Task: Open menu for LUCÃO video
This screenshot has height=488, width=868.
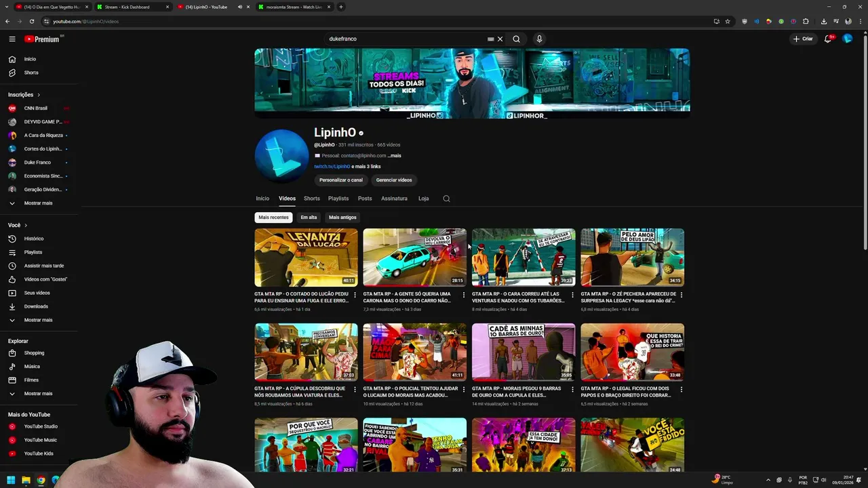Action: coord(355,295)
